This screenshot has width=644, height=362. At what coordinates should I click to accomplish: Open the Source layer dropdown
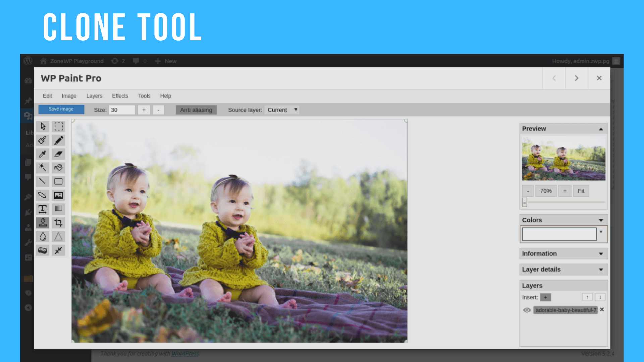(281, 110)
